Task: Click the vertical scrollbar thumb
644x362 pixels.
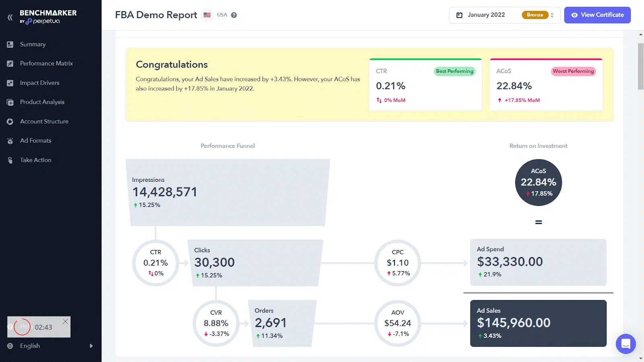Action: click(640, 66)
